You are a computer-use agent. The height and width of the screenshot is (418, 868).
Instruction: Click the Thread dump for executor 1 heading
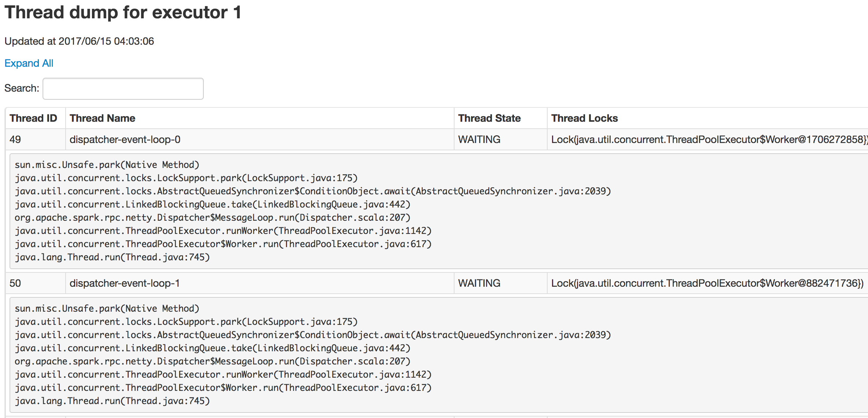(123, 12)
